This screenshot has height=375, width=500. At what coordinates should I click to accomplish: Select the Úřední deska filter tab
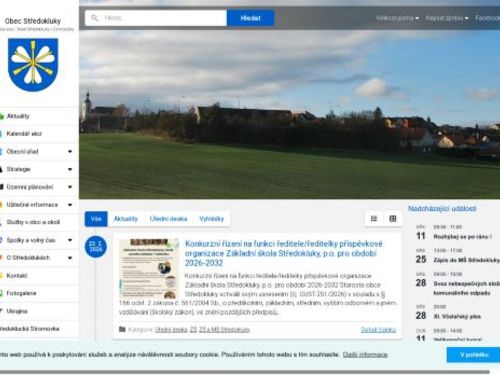168,219
